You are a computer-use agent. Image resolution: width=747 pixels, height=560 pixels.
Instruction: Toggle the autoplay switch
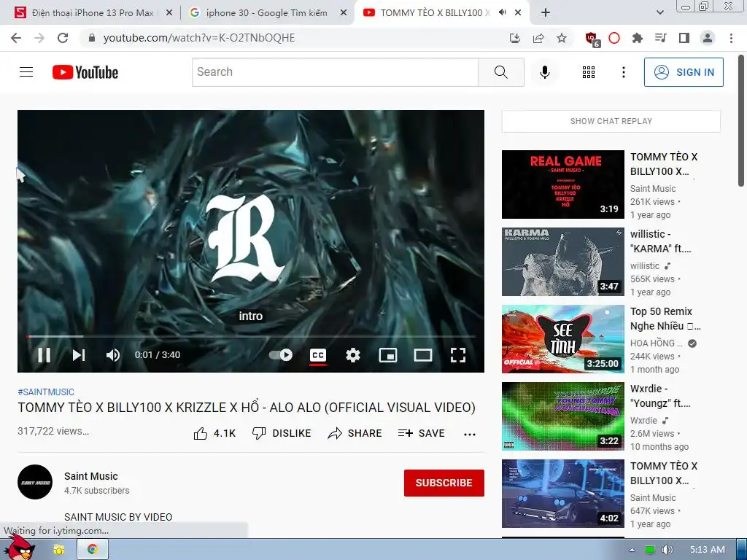(281, 355)
